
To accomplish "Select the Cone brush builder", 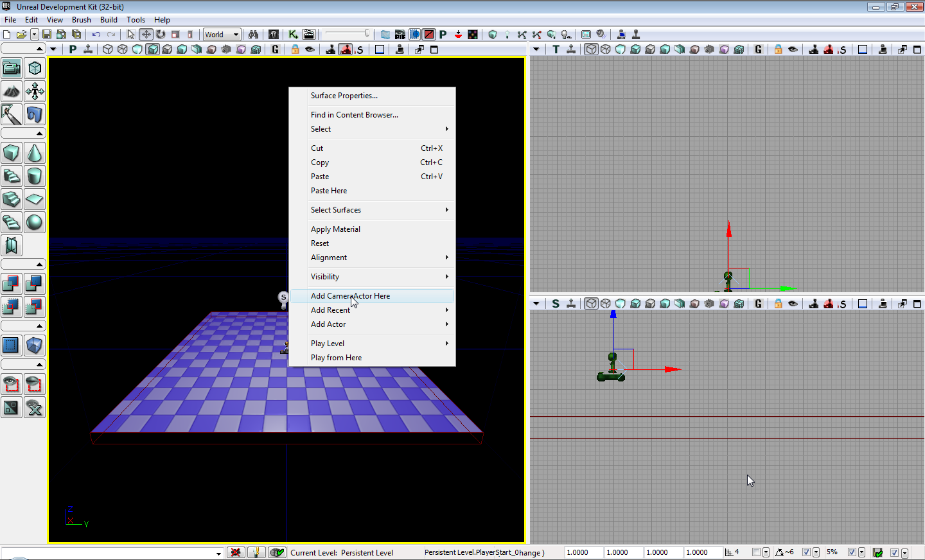I will [x=35, y=153].
